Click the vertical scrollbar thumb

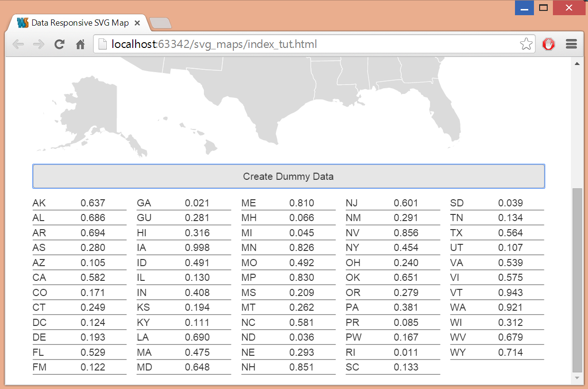577,280
